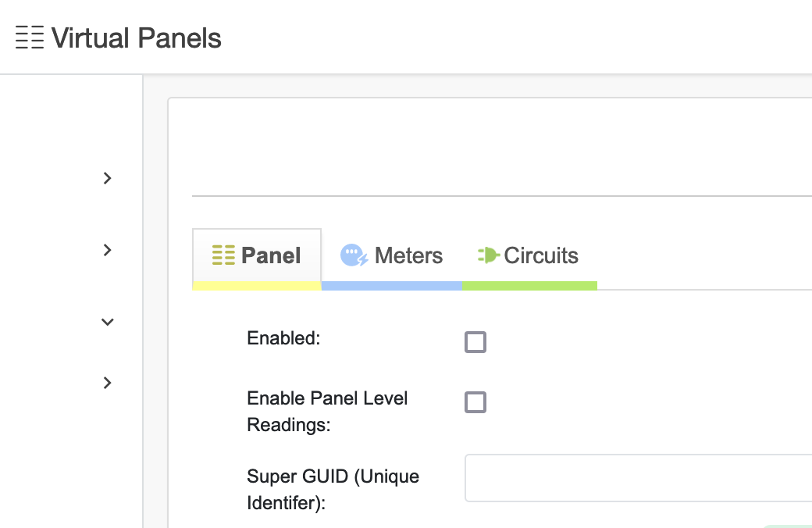
Task: Switch to the Meters tab
Action: coord(408,255)
